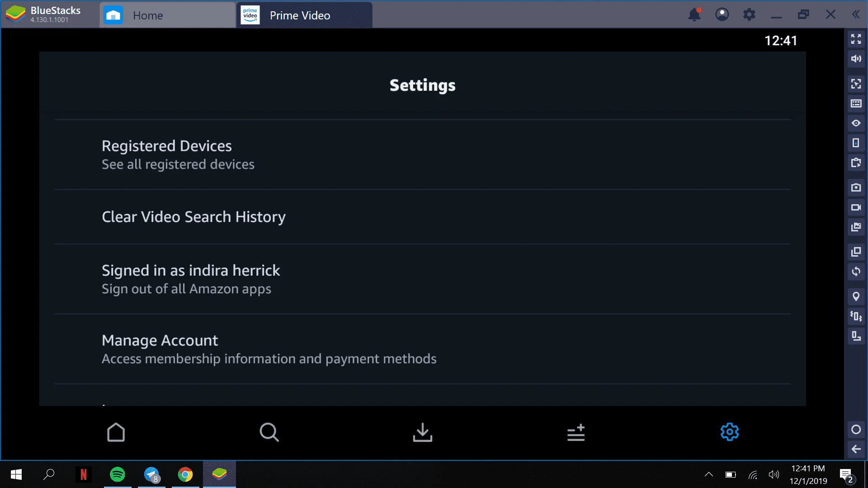
Task: Open BlueStacks settings gear in title bar
Action: tap(749, 14)
